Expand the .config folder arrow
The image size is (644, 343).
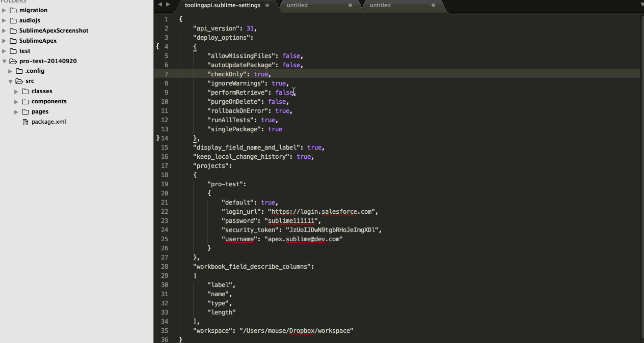coord(11,71)
